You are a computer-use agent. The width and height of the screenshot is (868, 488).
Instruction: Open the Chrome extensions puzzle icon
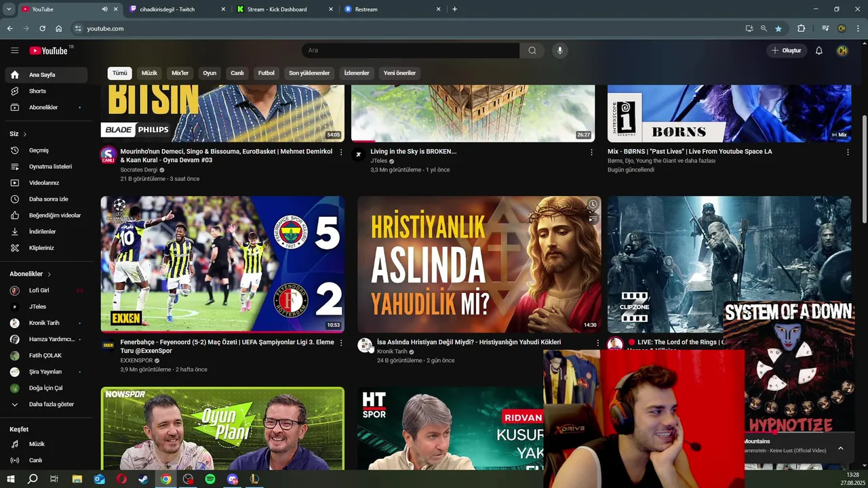[x=802, y=28]
